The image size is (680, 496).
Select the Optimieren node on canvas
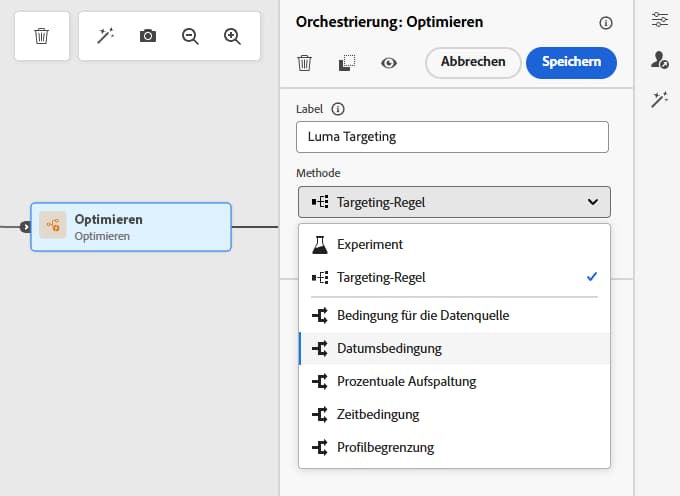[x=131, y=226]
